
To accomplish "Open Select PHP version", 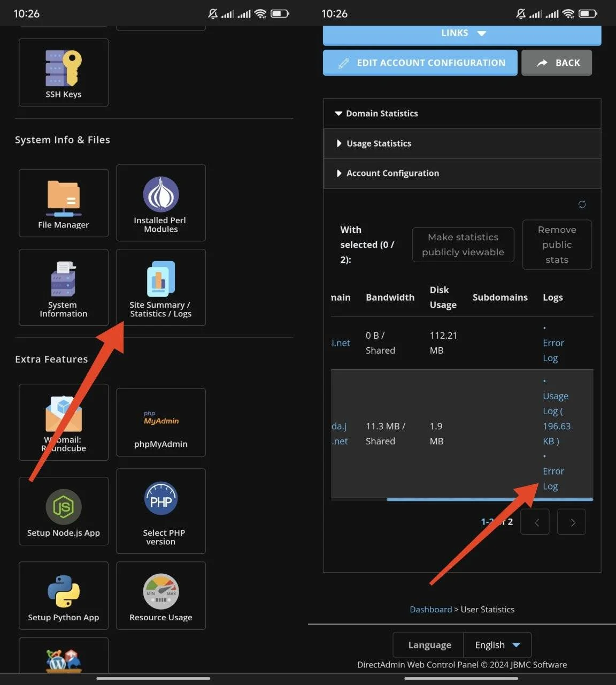I will (161, 511).
